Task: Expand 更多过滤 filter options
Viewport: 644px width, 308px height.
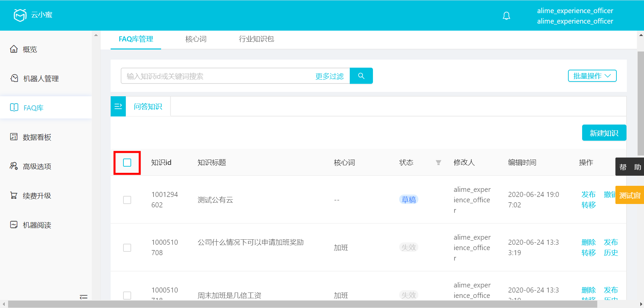Action: pos(330,76)
